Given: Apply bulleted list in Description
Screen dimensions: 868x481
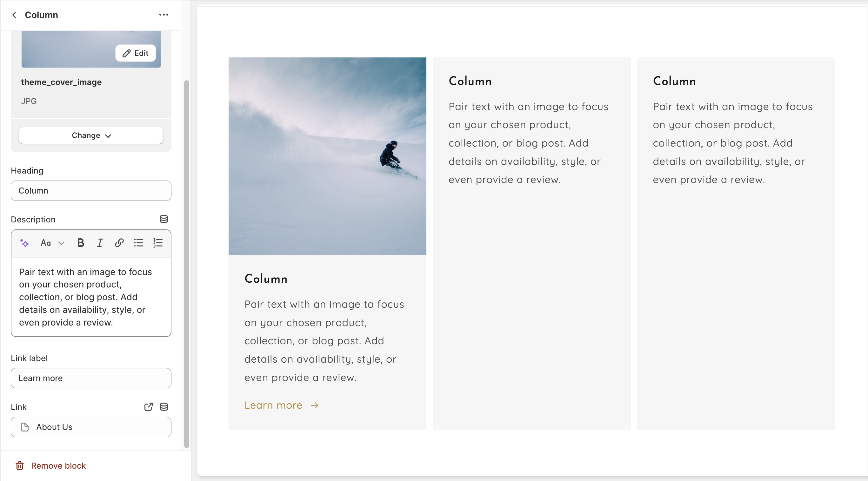Looking at the screenshot, I should point(138,243).
